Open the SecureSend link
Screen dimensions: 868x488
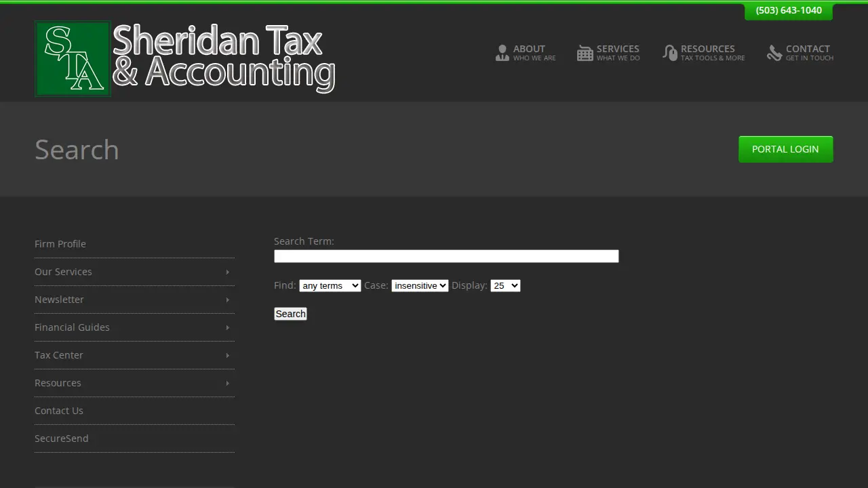(x=62, y=439)
